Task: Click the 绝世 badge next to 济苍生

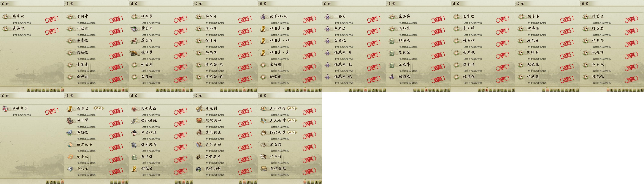Action: tap(98, 108)
